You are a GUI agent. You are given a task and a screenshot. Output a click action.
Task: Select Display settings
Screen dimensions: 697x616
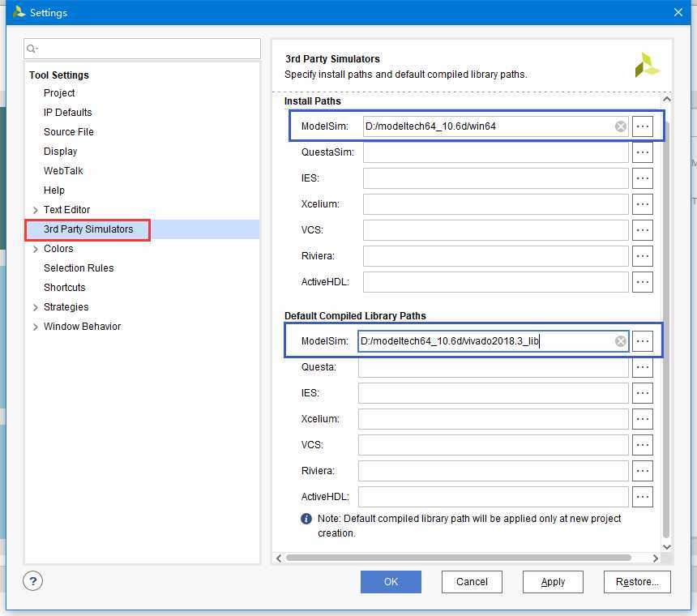[x=61, y=152]
